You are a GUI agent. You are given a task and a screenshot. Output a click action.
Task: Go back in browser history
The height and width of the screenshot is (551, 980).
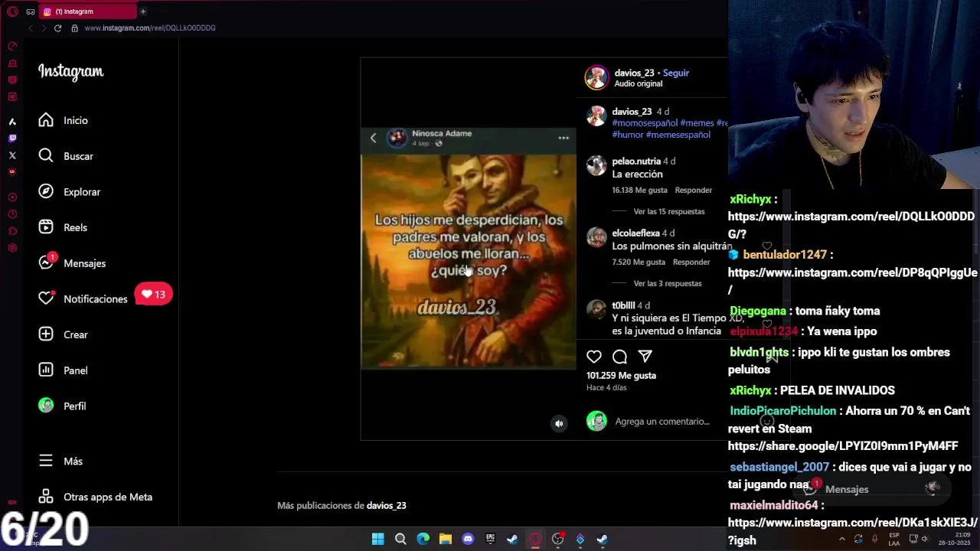[31, 28]
